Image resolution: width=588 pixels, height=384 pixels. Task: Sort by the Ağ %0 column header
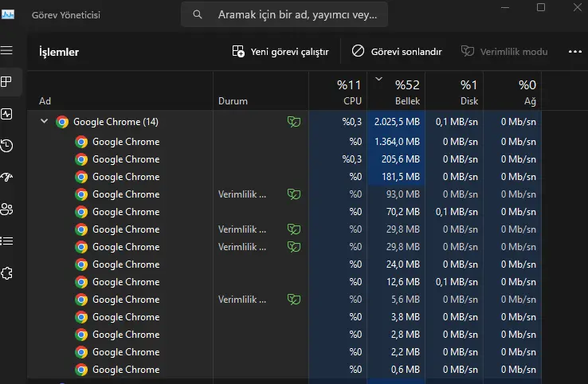click(x=512, y=91)
